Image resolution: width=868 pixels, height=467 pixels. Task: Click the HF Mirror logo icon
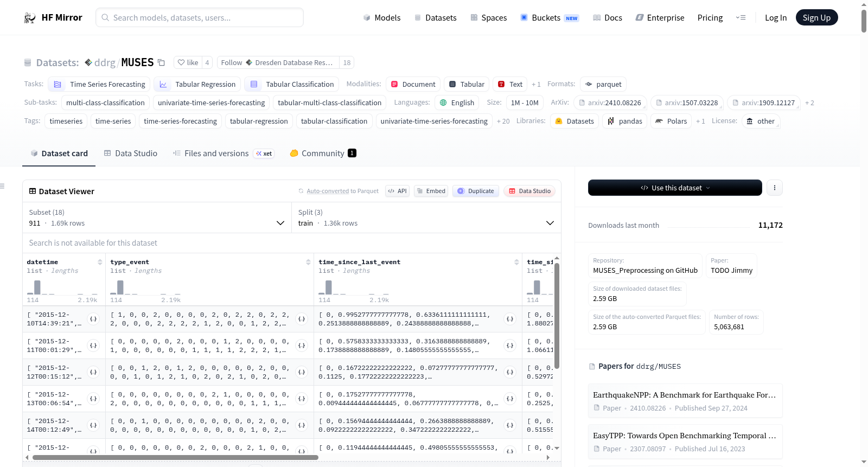(x=30, y=18)
